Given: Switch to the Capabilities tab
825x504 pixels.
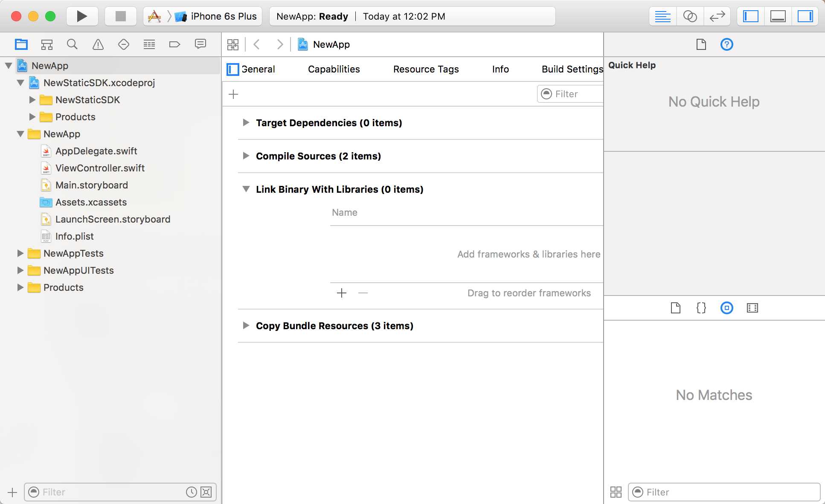Looking at the screenshot, I should (334, 69).
